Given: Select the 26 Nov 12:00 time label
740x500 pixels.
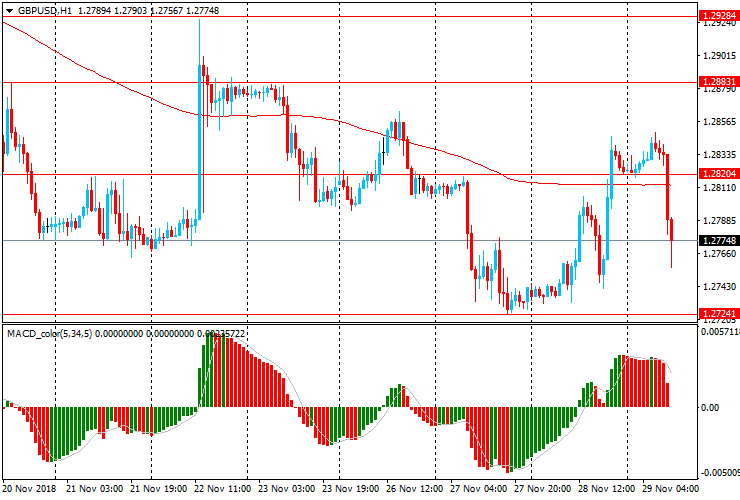Looking at the screenshot, I should [x=414, y=488].
